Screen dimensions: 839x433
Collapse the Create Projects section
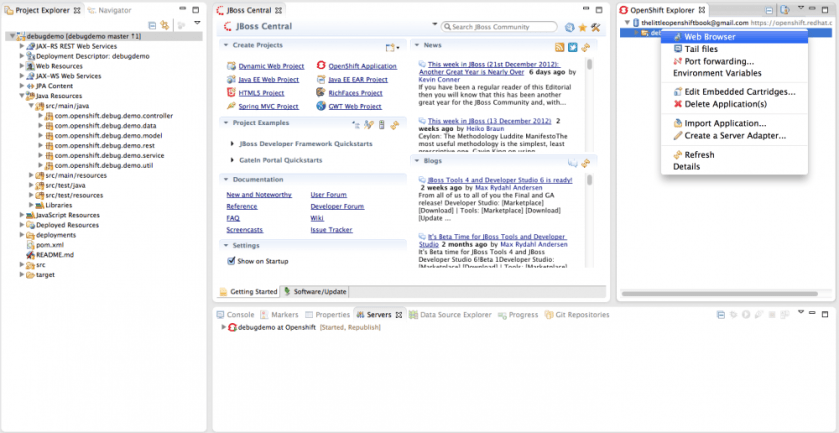point(225,45)
